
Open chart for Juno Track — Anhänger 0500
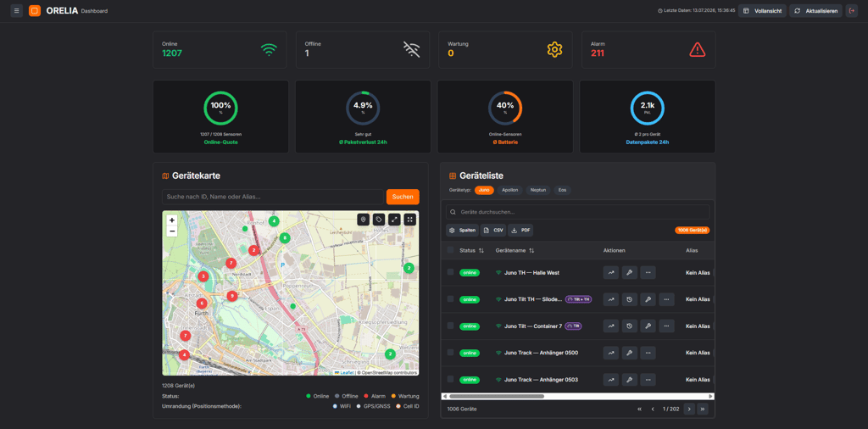(x=610, y=353)
